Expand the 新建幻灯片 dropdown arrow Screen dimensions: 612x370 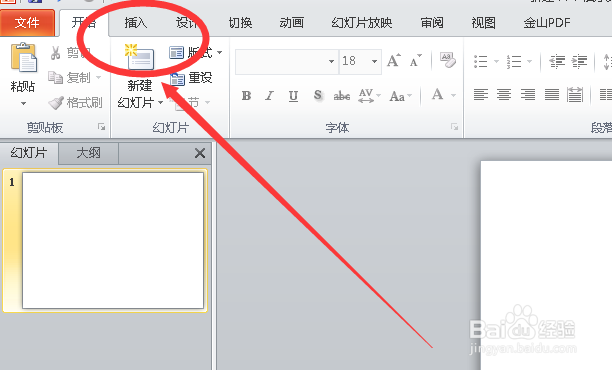point(160,103)
